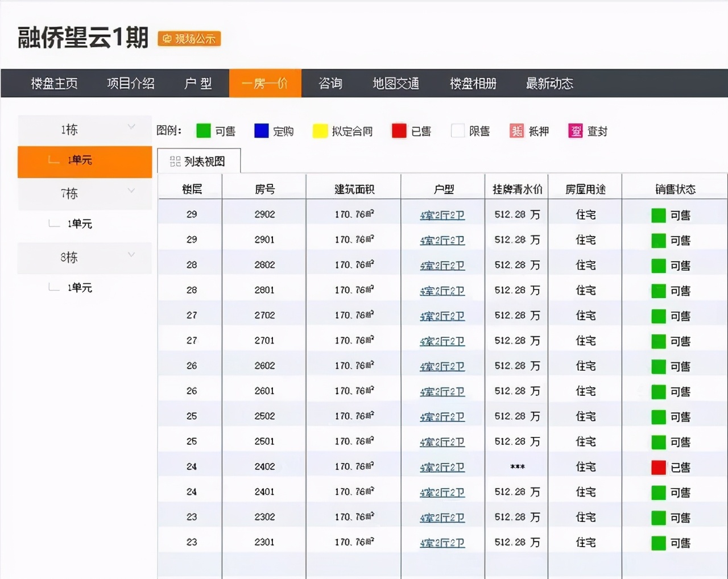
Task: Click the red 已售 status square for room 2402
Action: tap(658, 467)
